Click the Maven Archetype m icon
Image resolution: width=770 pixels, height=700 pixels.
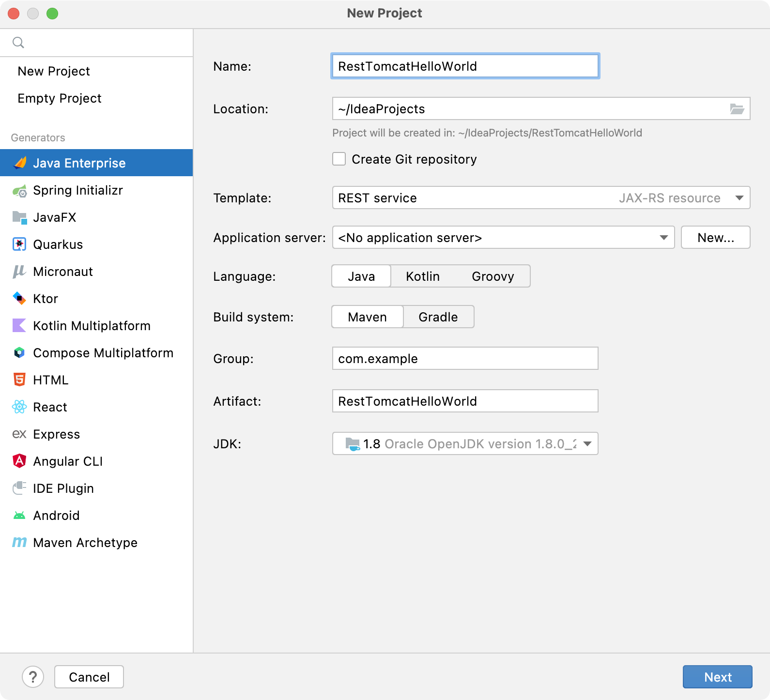[x=19, y=543]
